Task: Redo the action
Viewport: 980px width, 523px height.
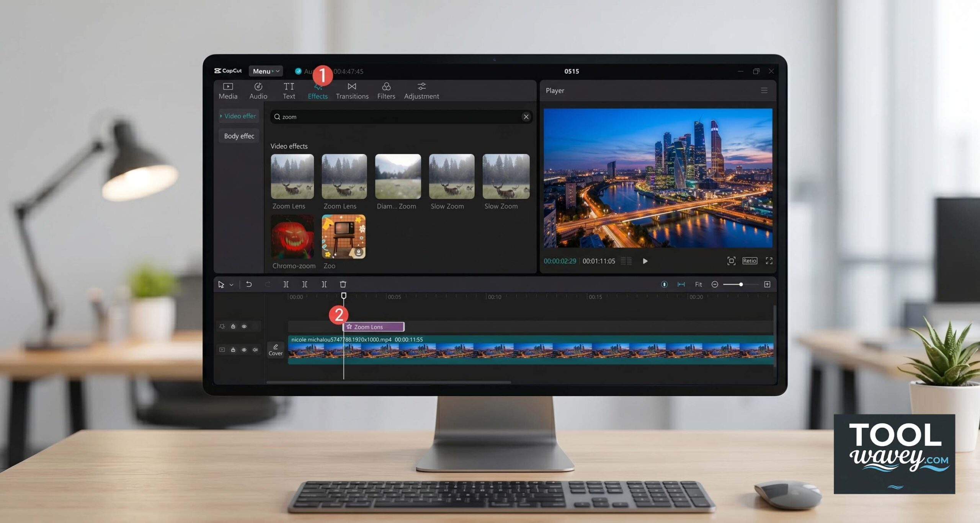Action: (x=268, y=284)
